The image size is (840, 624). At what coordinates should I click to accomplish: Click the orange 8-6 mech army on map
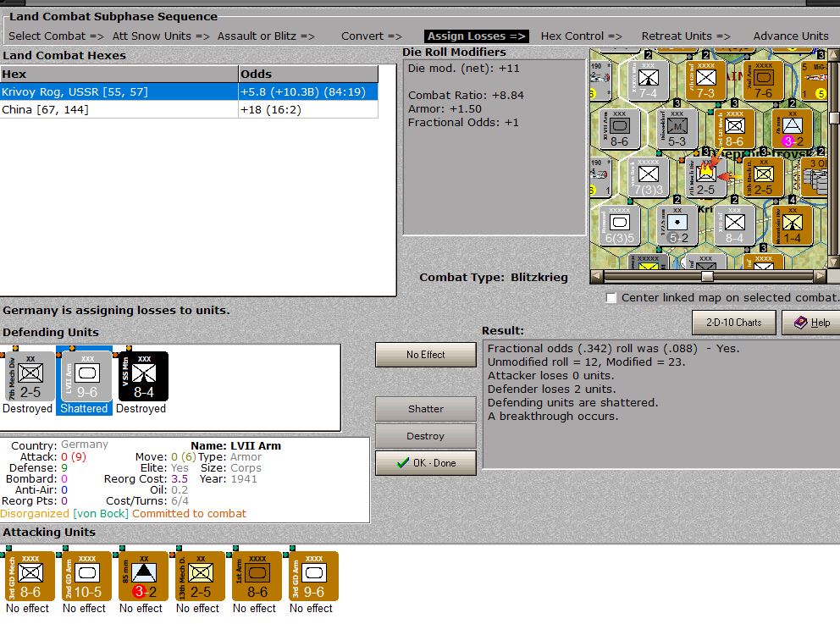click(x=734, y=130)
